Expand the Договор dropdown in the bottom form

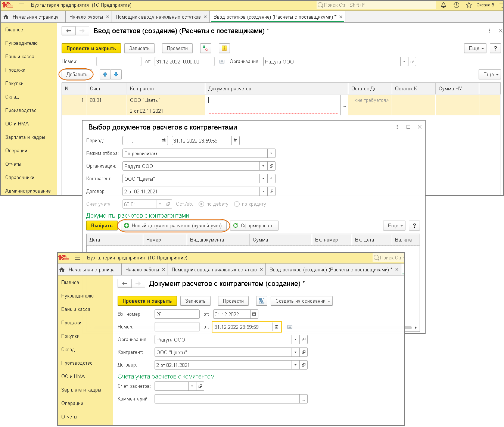point(295,365)
